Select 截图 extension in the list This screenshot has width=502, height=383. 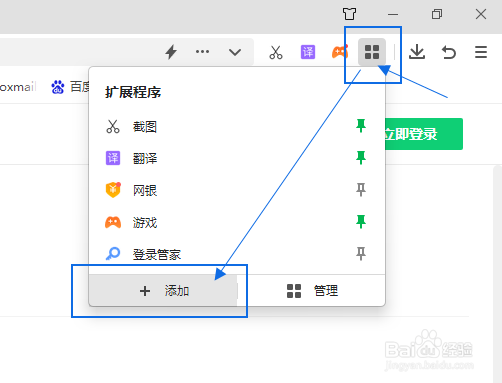237,127
